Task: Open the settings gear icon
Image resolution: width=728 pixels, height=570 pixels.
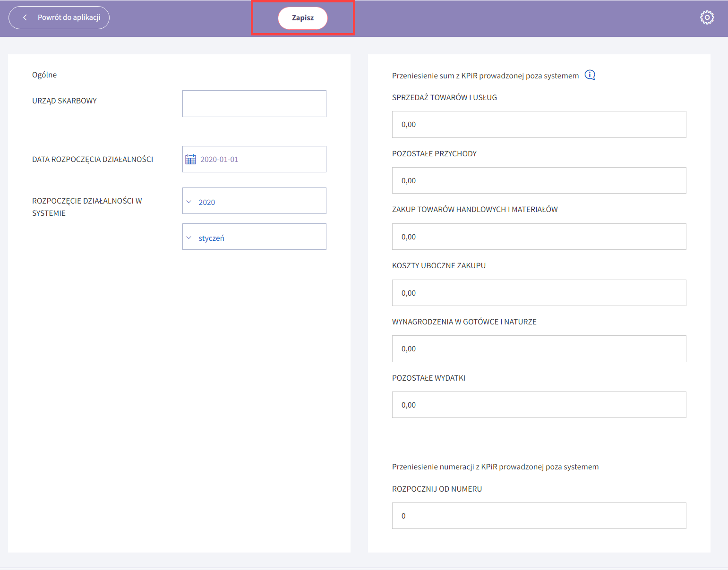Action: 707,17
